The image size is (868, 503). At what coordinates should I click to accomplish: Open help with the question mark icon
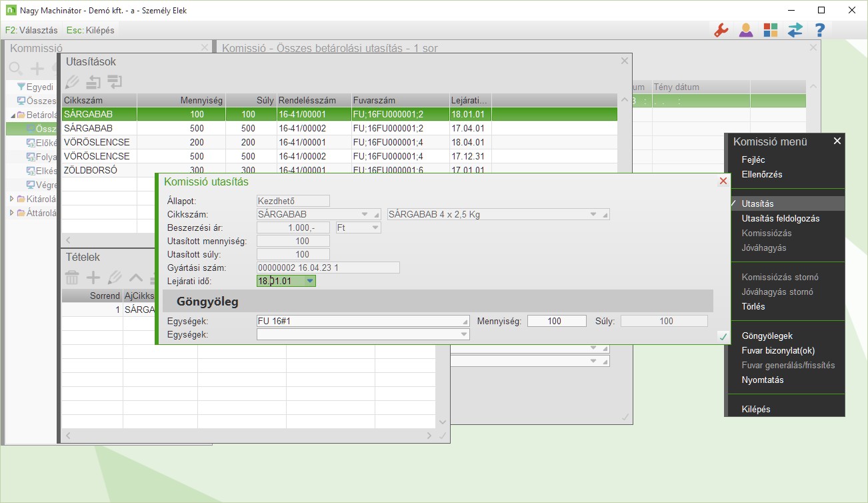tap(820, 30)
